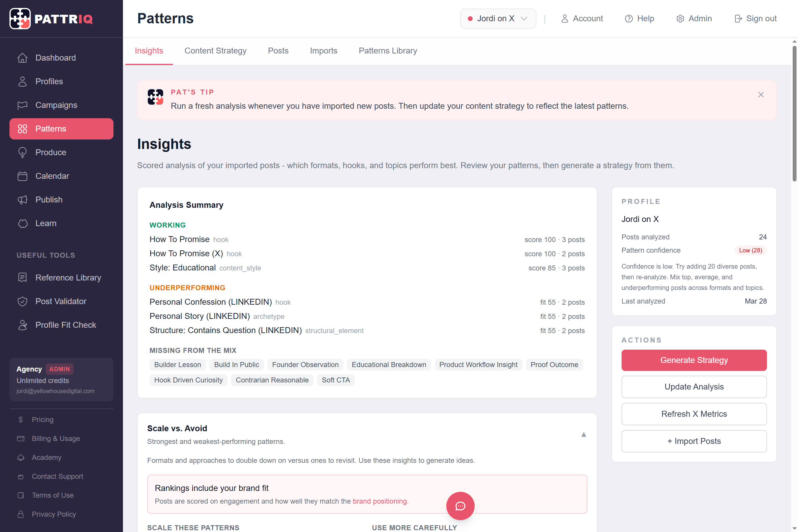The width and height of the screenshot is (798, 532).
Task: Click the Terms of Use icon
Action: point(21,495)
